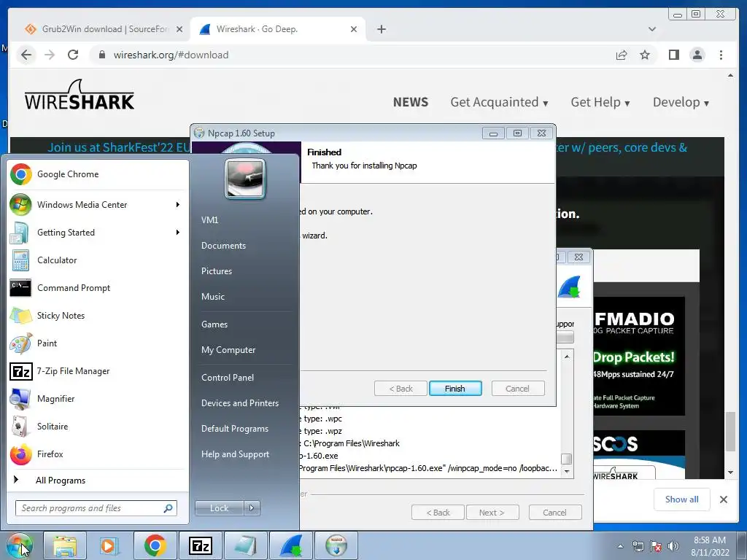
Task: Open Action Center flag in system tray
Action: point(656,546)
